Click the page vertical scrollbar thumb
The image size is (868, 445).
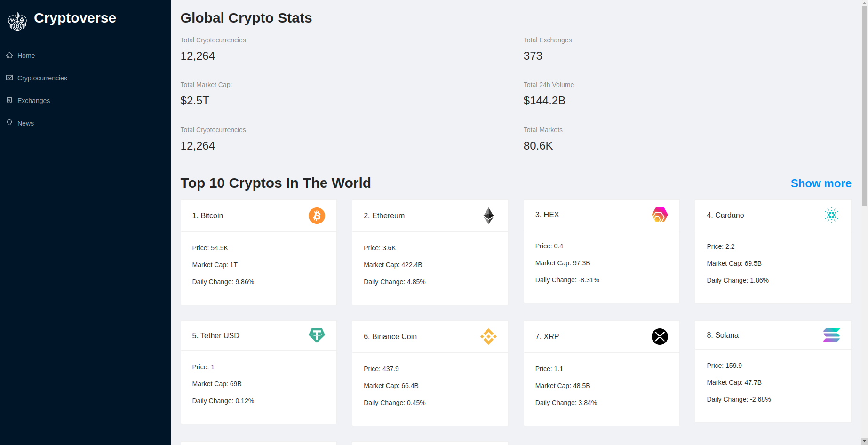pyautogui.click(x=864, y=106)
